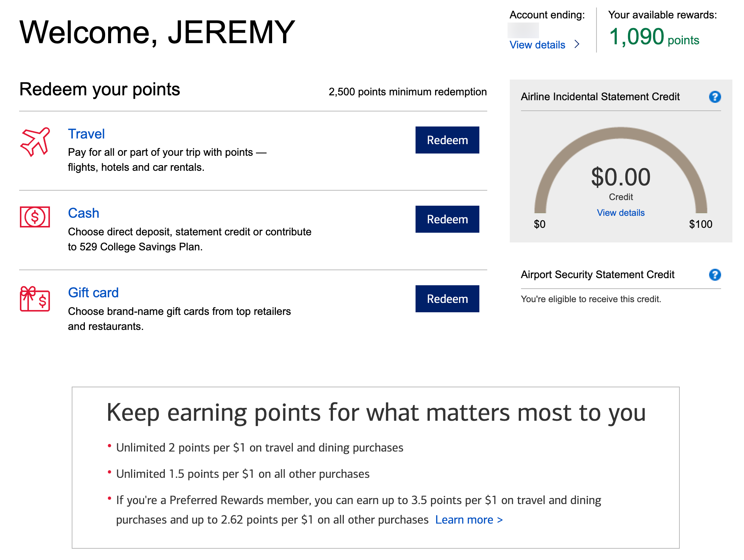Open the Gift card redemption link

click(93, 293)
